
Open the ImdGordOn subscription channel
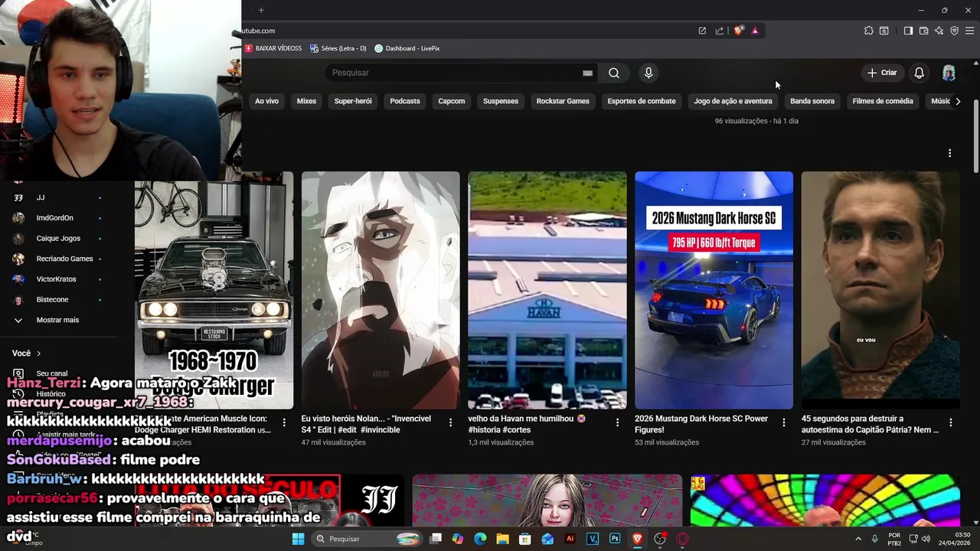(x=55, y=218)
